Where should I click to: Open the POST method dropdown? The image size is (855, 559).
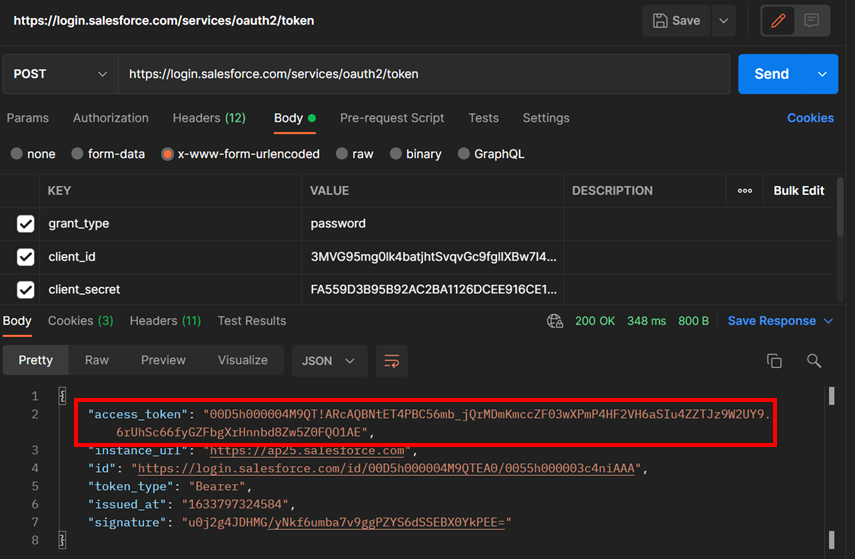click(60, 74)
